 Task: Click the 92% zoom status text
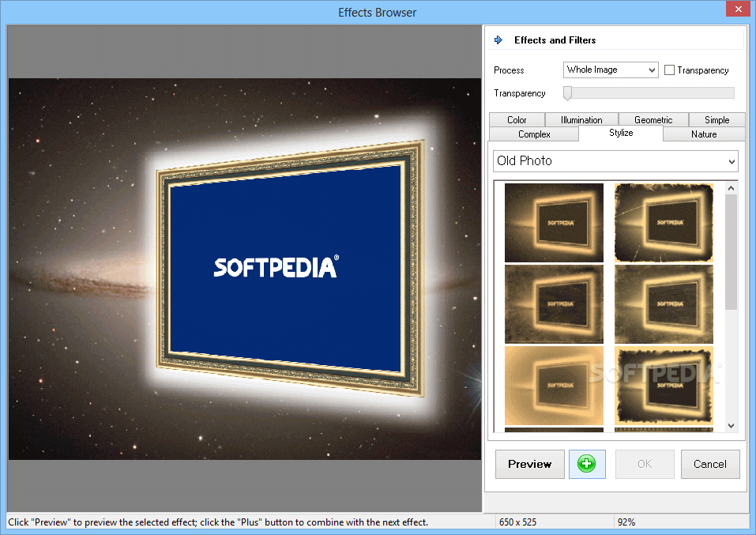[x=626, y=522]
